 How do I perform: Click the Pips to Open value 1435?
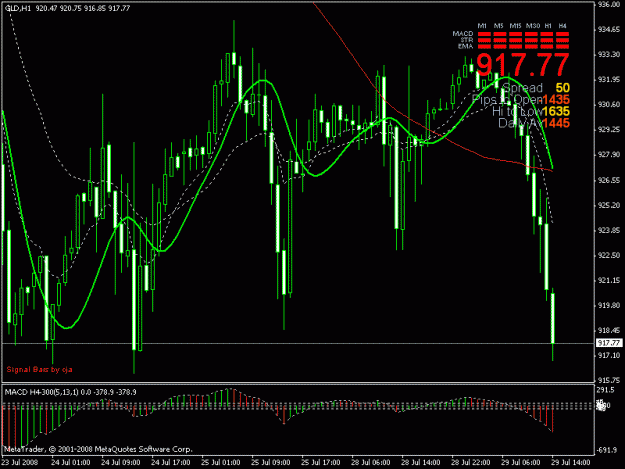tap(556, 100)
